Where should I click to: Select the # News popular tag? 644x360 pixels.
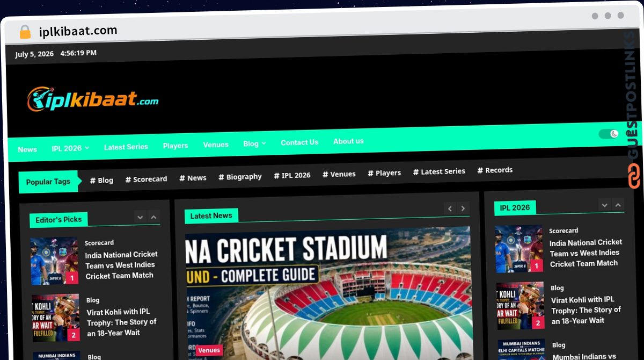tap(193, 178)
